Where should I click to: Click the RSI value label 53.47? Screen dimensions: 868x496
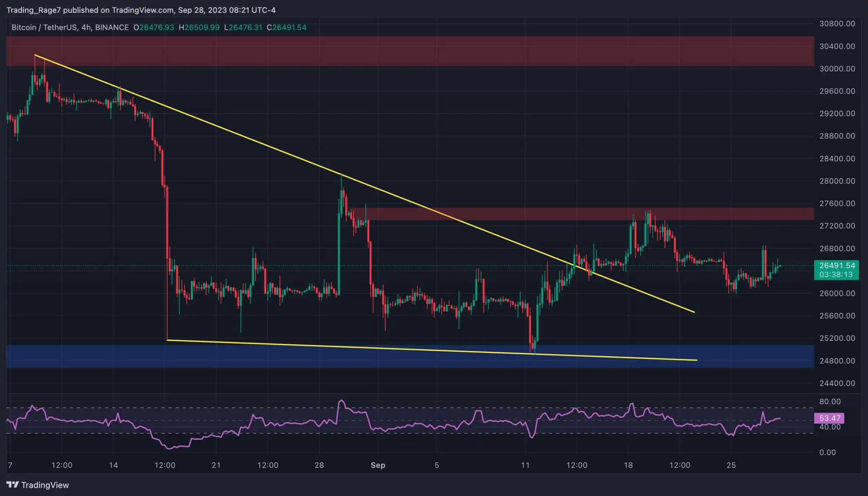click(829, 418)
